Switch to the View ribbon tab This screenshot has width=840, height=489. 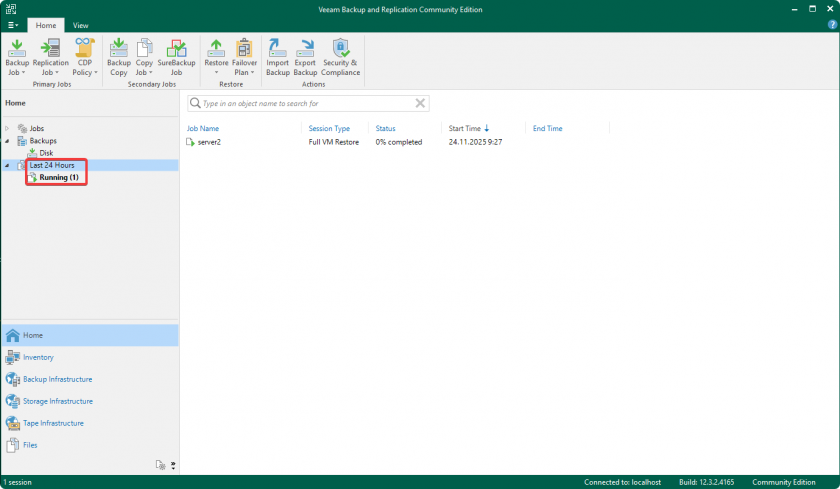click(x=80, y=25)
